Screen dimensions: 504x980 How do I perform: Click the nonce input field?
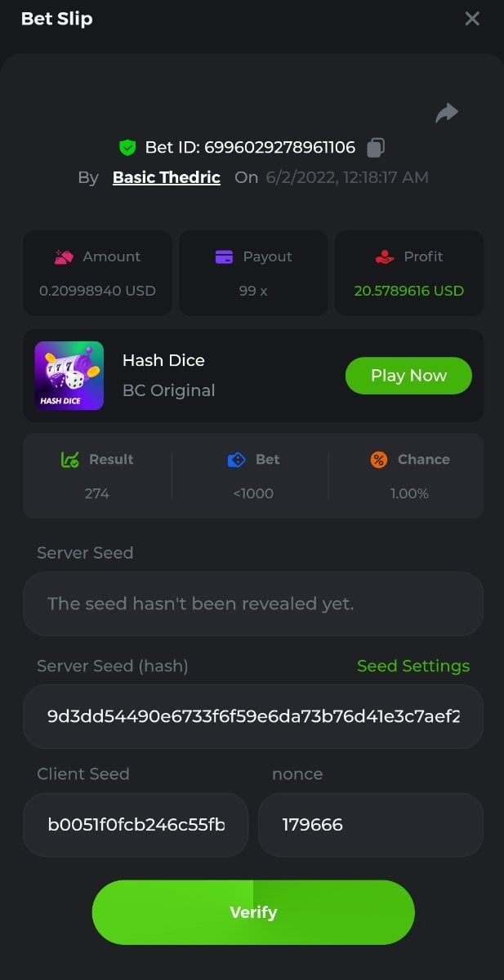pyautogui.click(x=370, y=825)
